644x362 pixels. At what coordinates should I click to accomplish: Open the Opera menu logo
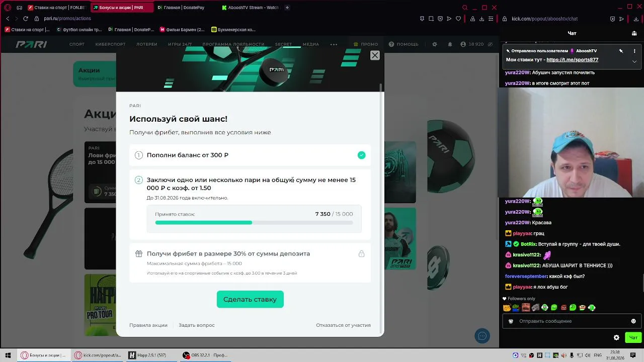[x=8, y=8]
